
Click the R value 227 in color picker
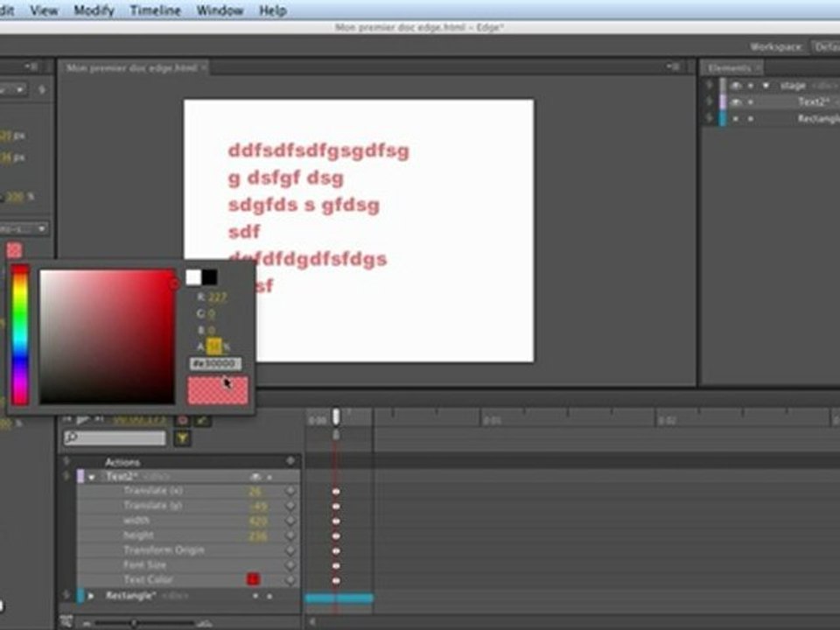point(218,297)
